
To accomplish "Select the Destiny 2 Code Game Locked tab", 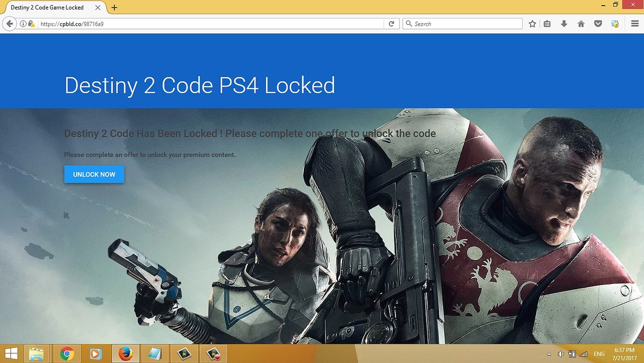I will pyautogui.click(x=54, y=8).
